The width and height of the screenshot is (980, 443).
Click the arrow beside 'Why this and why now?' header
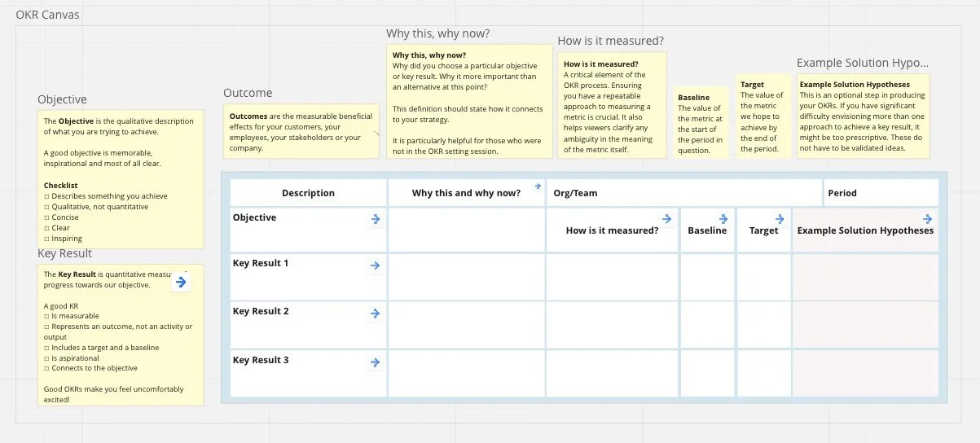(538, 186)
